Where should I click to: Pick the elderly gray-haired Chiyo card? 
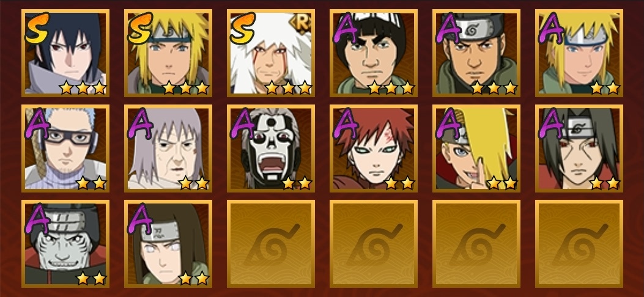168,148
